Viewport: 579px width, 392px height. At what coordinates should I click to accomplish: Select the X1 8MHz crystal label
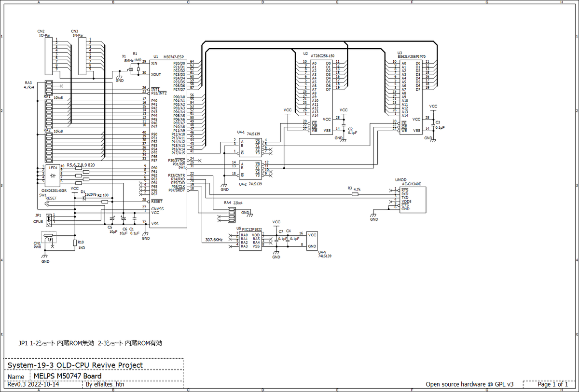point(128,58)
